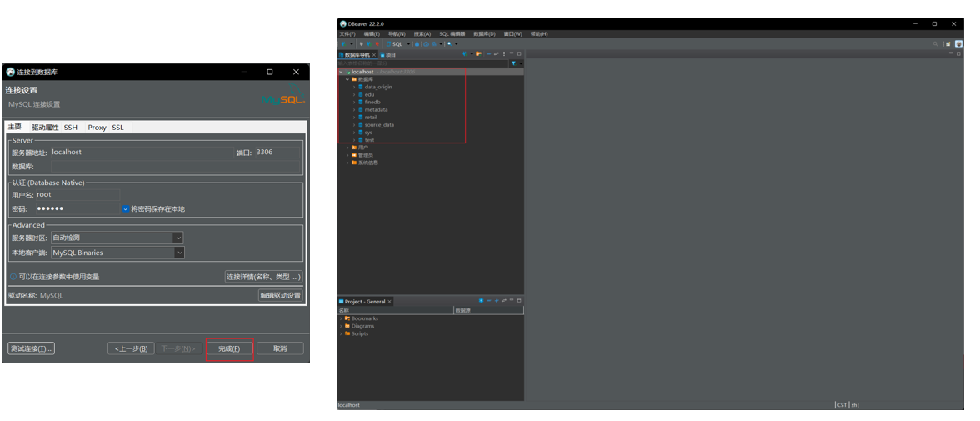This screenshot has width=980, height=421.
Task: Expand the 用户 folder
Action: click(347, 148)
